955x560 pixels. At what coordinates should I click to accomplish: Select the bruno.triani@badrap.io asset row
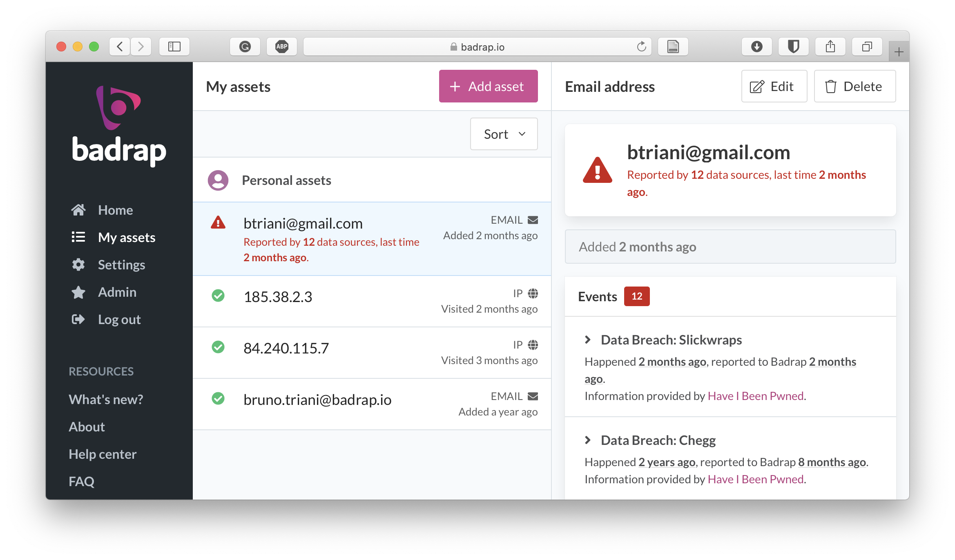[372, 404]
